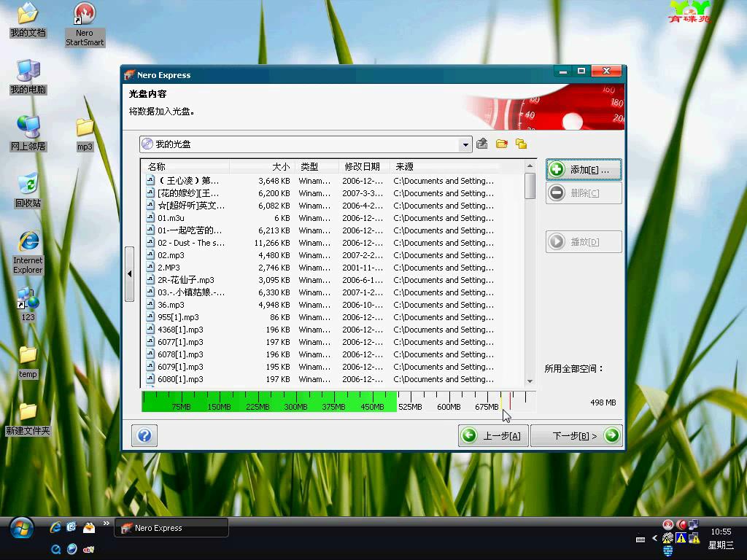Open Network Neighborhood desktop icon
The image size is (747, 560).
[28, 134]
